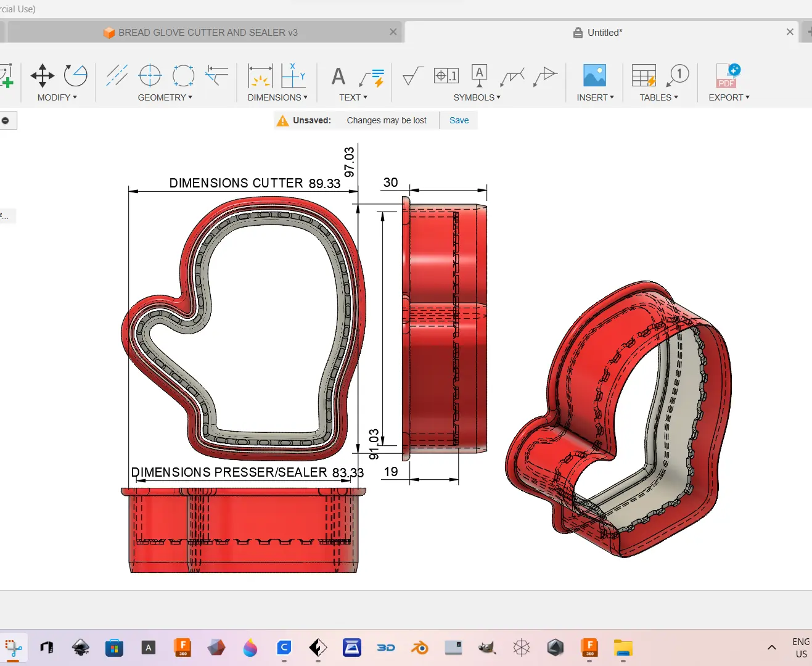The image size is (812, 666).
Task: Open the TEXT dropdown menu
Action: click(x=353, y=97)
